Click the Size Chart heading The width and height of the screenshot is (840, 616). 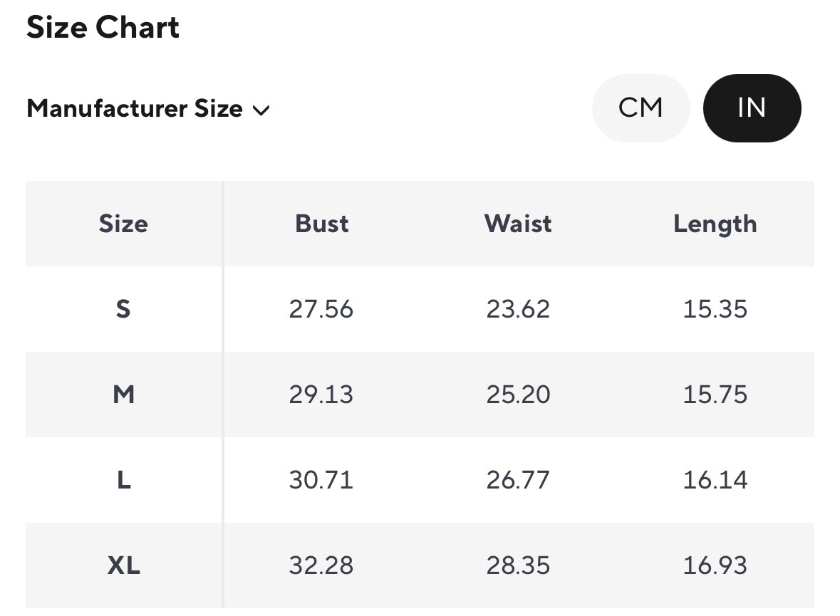coord(103,28)
